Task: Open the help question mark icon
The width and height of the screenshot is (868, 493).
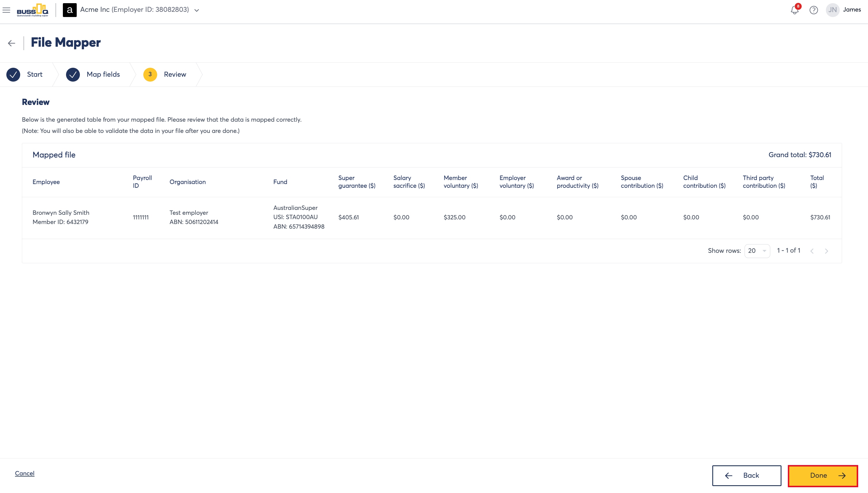Action: point(813,10)
